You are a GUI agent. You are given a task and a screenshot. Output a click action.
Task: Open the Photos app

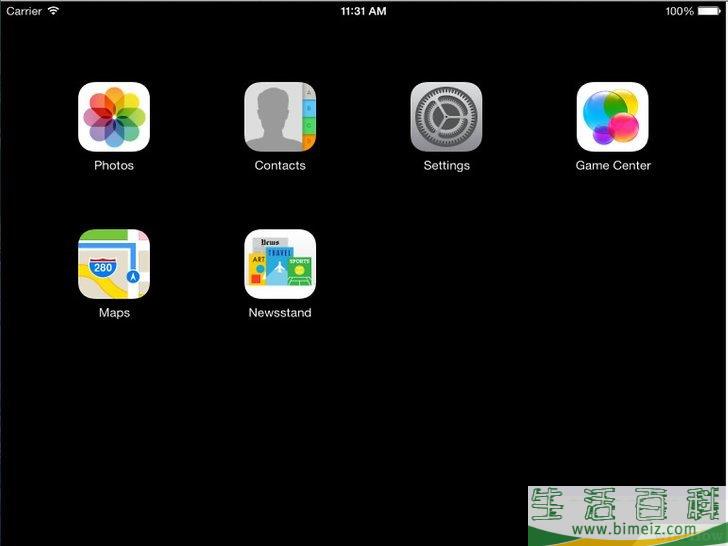coord(114,117)
